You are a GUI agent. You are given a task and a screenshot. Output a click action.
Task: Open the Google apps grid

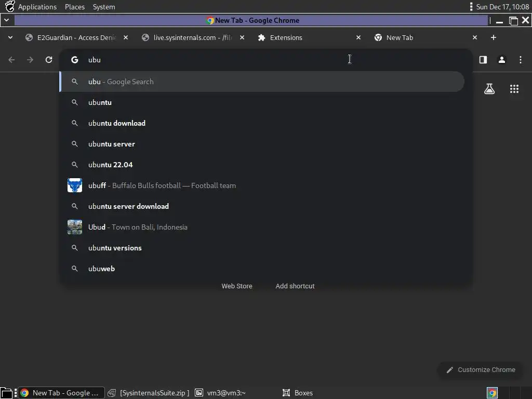click(x=514, y=89)
